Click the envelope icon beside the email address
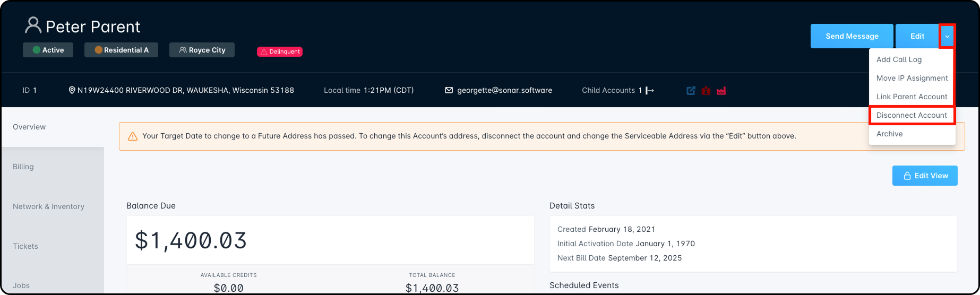980x295 pixels. tap(449, 90)
